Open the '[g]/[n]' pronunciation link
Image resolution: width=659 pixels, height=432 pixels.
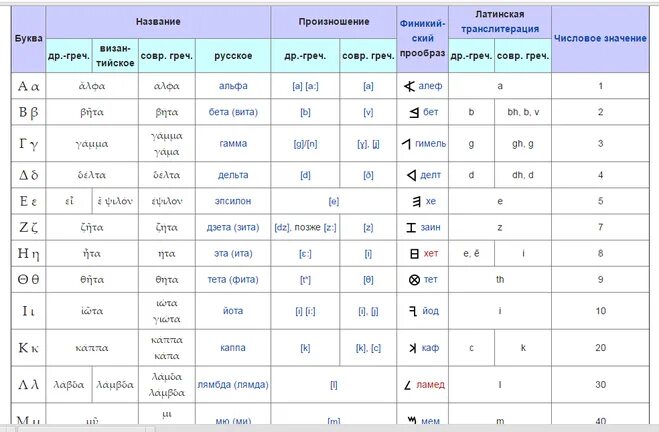305,144
